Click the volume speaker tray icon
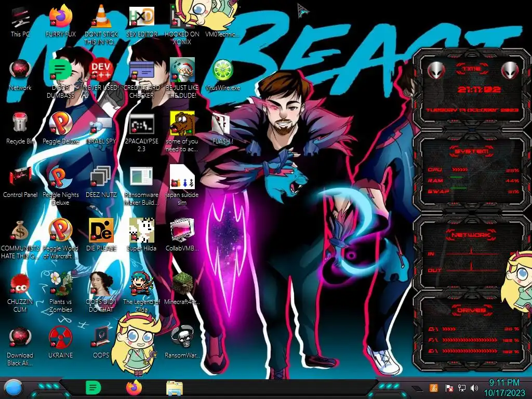This screenshot has height=399, width=532. (x=474, y=388)
